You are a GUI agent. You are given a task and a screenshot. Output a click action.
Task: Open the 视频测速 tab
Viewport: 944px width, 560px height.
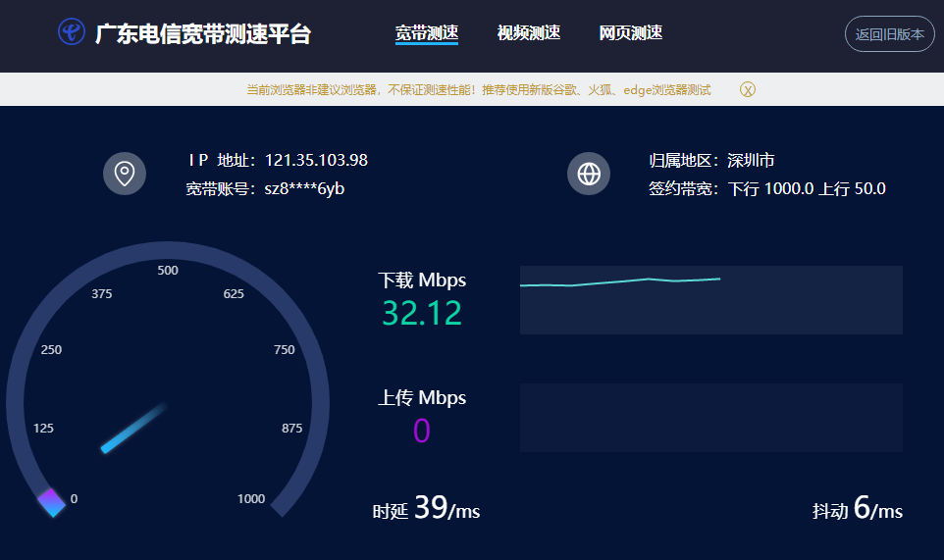529,33
